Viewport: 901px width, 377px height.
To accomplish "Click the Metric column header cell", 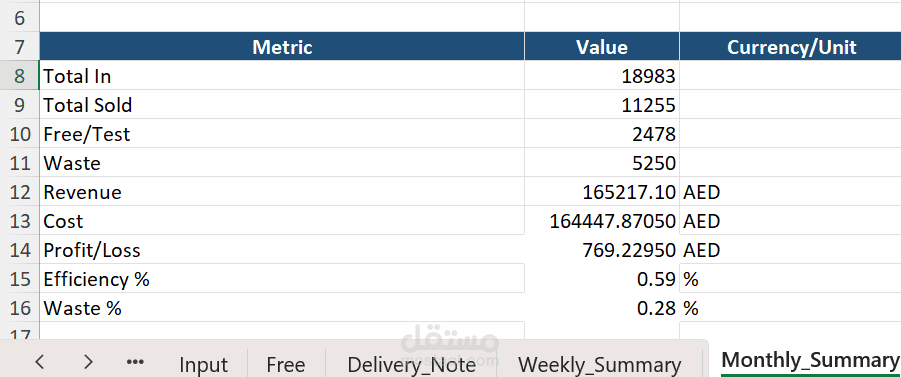I will coord(282,47).
